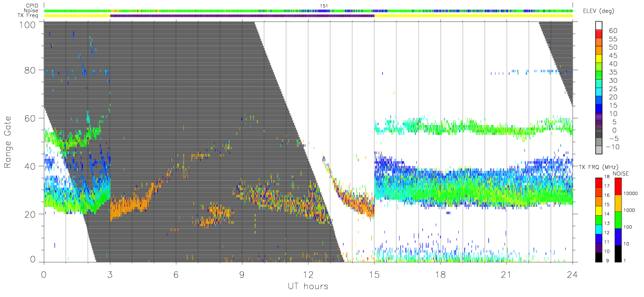Select the white top segment of ELEV color bar
The width and height of the screenshot is (644, 297).
tap(599, 24)
